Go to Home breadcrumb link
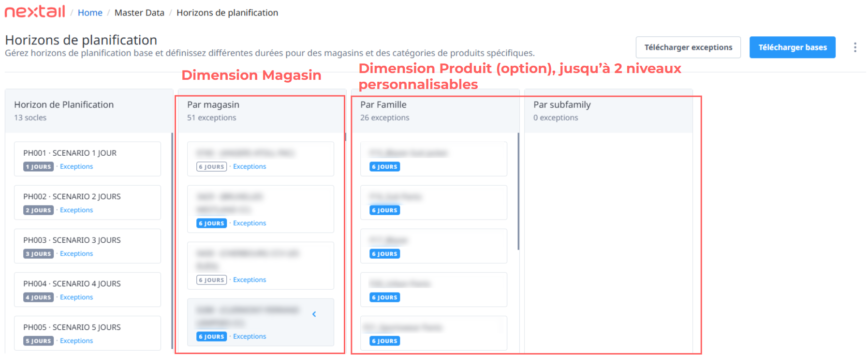 coord(90,13)
